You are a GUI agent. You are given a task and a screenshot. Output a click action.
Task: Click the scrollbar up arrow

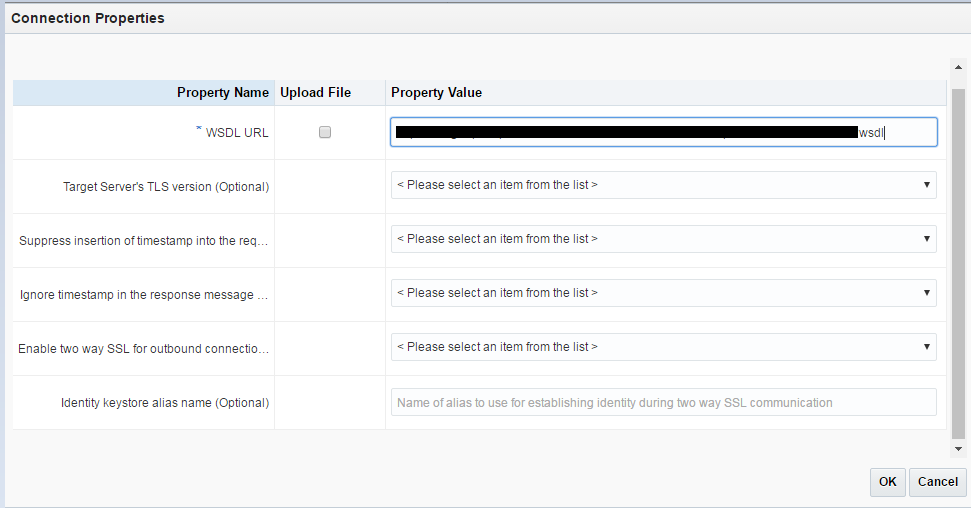tap(958, 68)
